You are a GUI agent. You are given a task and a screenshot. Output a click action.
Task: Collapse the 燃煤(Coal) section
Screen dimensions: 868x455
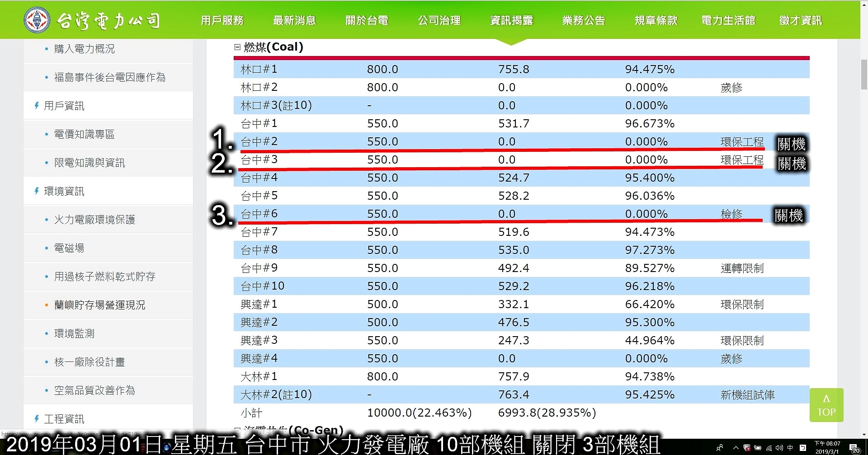237,47
